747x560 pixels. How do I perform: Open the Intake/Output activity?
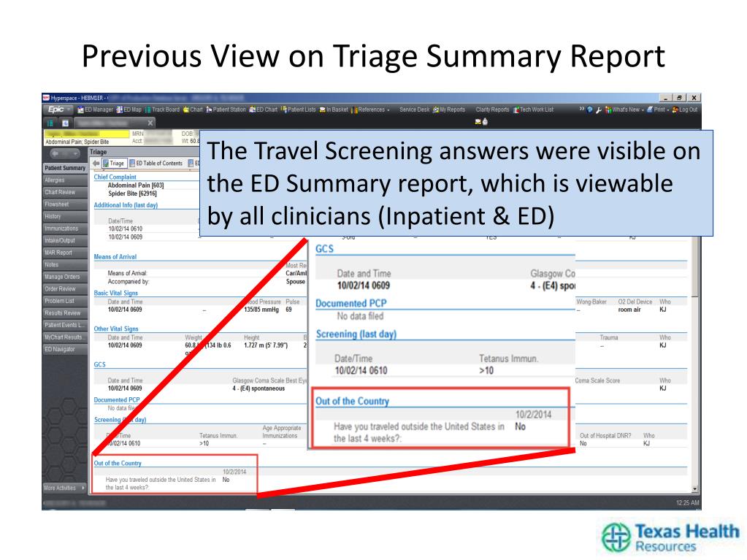(x=65, y=240)
